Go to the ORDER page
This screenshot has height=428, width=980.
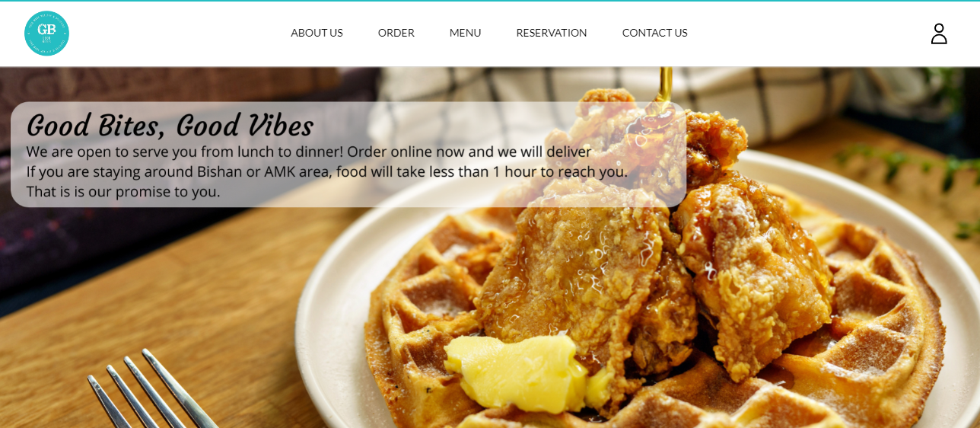[396, 33]
